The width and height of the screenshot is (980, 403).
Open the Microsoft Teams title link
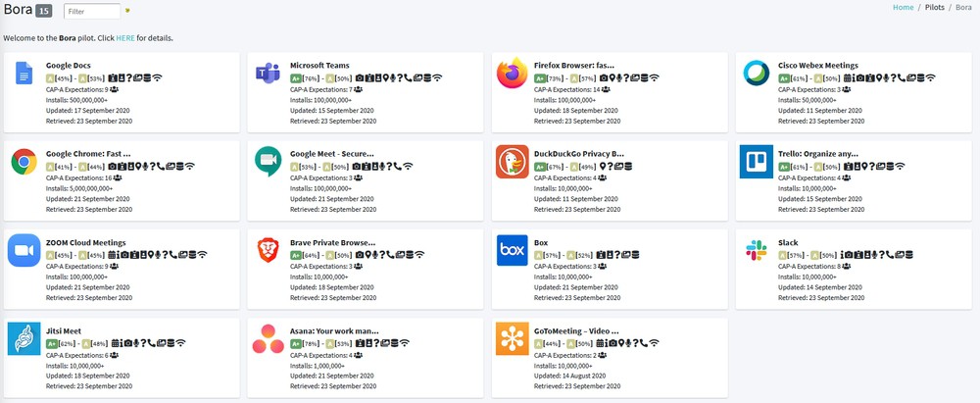point(319,65)
